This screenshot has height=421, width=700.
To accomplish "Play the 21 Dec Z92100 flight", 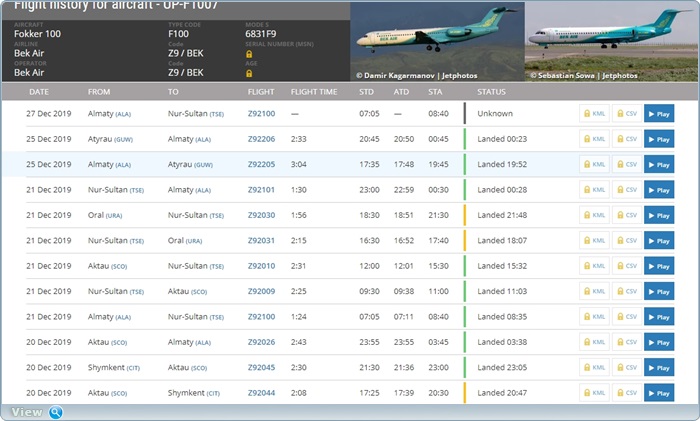I will coord(659,317).
